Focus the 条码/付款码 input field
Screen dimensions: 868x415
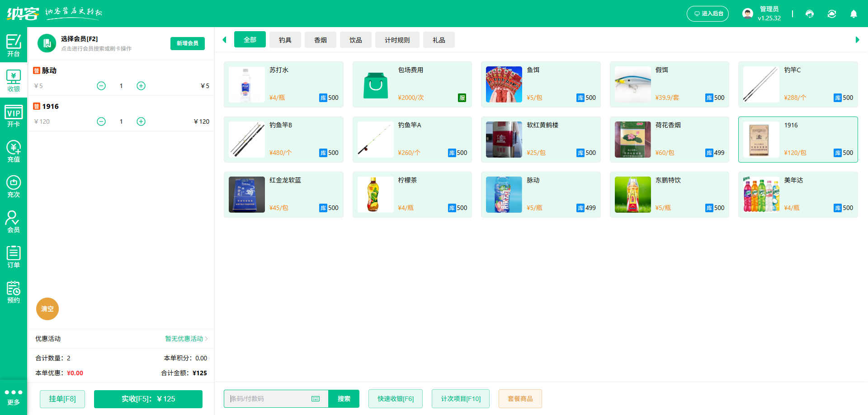(x=276, y=399)
